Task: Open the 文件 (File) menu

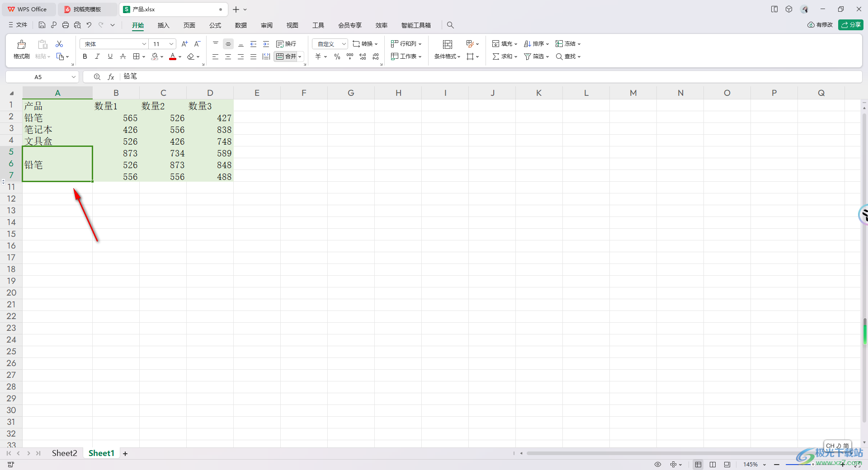Action: (18, 25)
